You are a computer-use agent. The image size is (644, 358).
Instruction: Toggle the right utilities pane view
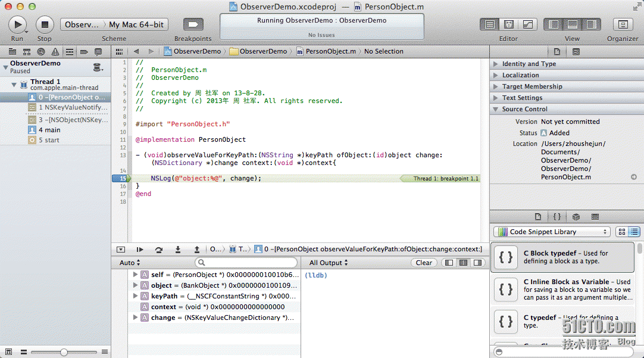591,24
